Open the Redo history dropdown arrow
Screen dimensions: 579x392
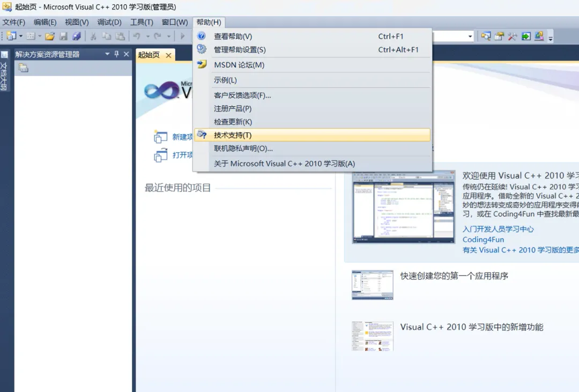pos(169,36)
